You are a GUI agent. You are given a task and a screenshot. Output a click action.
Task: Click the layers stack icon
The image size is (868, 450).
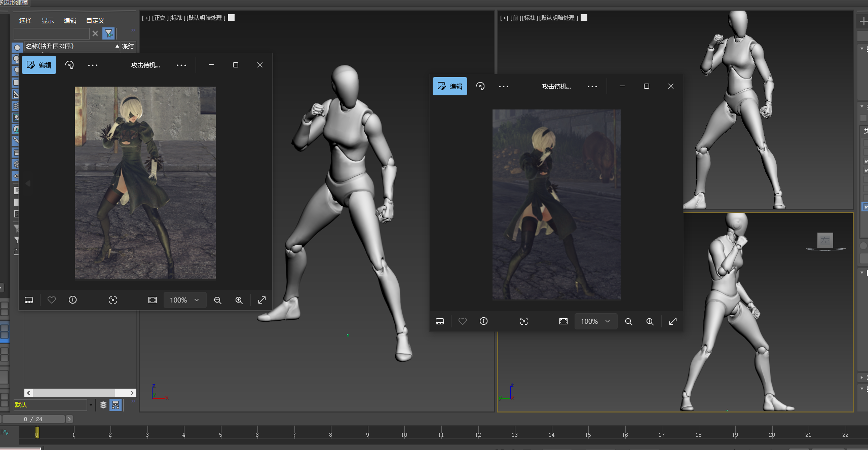pos(103,405)
